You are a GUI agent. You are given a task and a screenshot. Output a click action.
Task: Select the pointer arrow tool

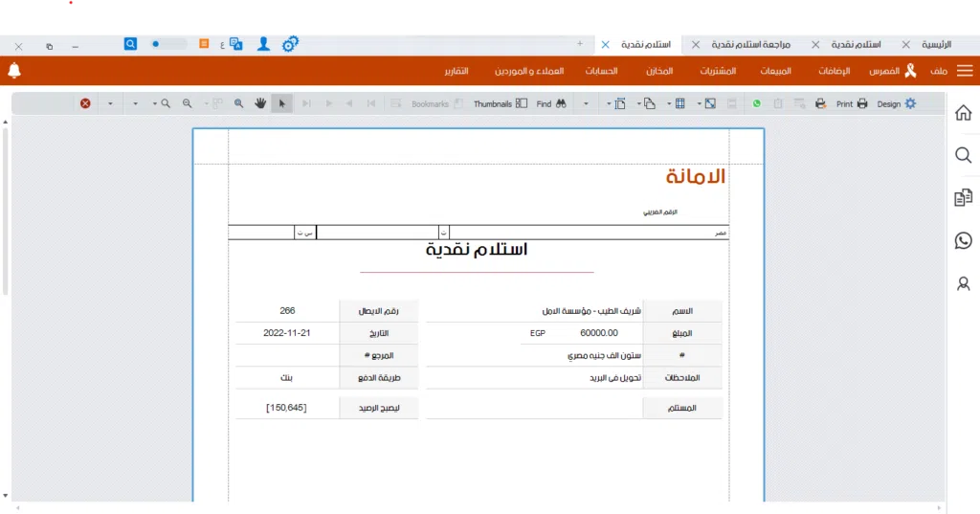pos(282,103)
